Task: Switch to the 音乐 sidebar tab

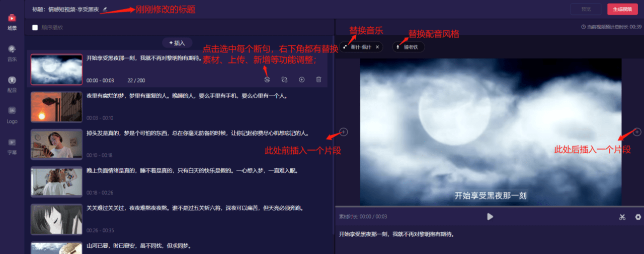Action: (x=12, y=52)
